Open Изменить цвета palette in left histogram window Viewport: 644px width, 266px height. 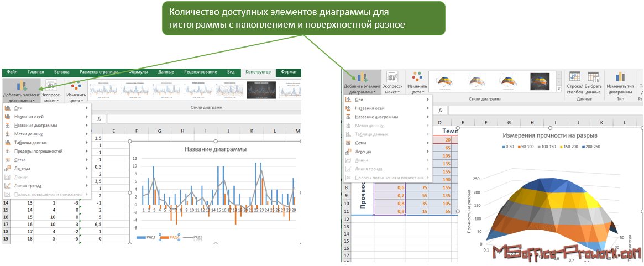[x=76, y=91]
